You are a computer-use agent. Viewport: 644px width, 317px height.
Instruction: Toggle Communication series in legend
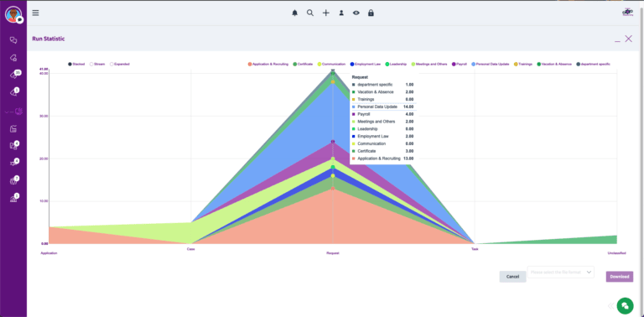tap(331, 64)
